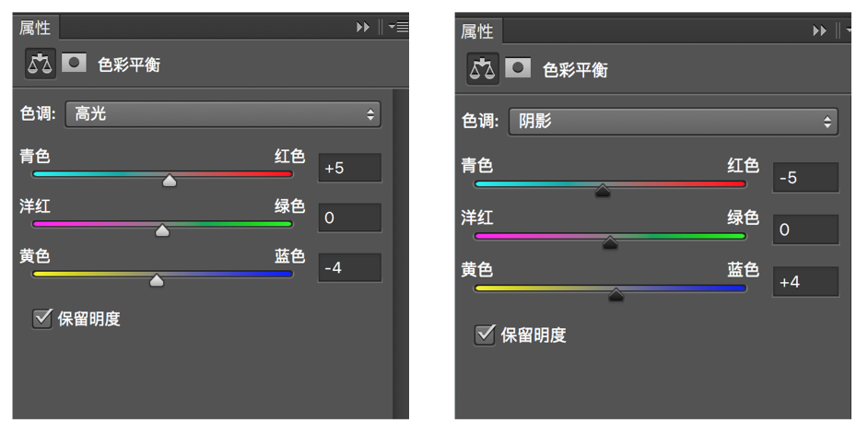Click the 青色-红色 slider handle in the 高光 panel
The image size is (868, 435).
[x=169, y=182]
